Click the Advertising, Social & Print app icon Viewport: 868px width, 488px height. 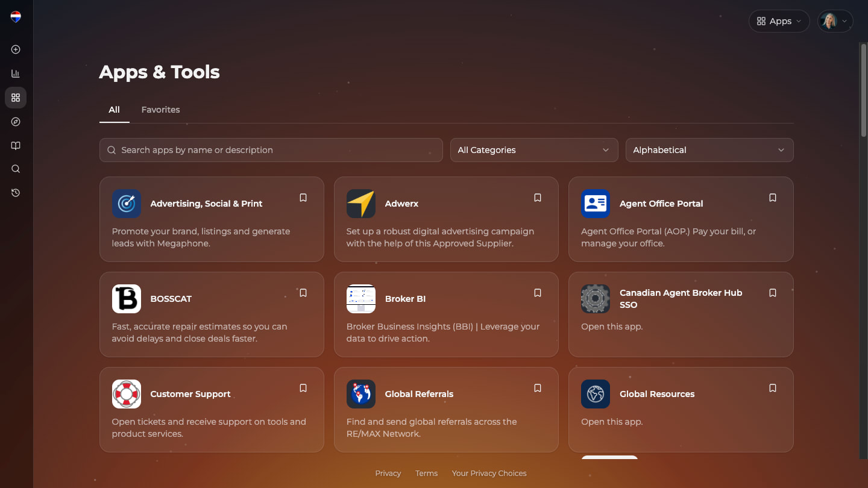point(127,204)
